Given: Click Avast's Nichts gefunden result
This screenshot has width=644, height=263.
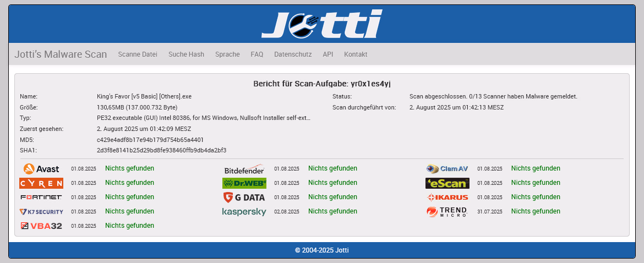Looking at the screenshot, I should [x=130, y=168].
